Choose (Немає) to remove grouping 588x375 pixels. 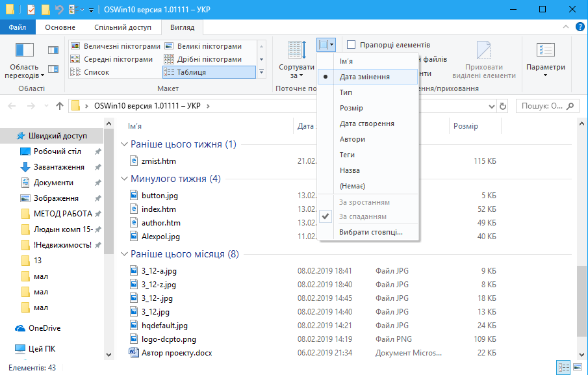coord(368,186)
